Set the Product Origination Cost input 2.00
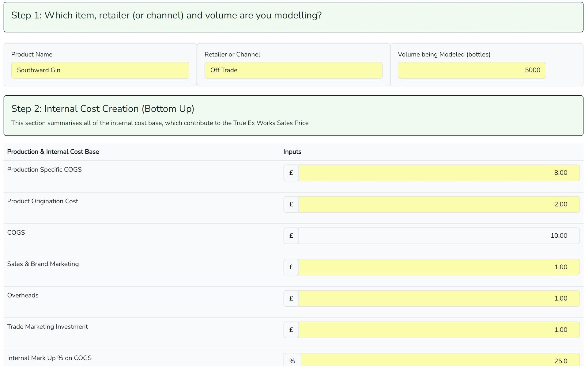588x368 pixels. tap(439, 205)
